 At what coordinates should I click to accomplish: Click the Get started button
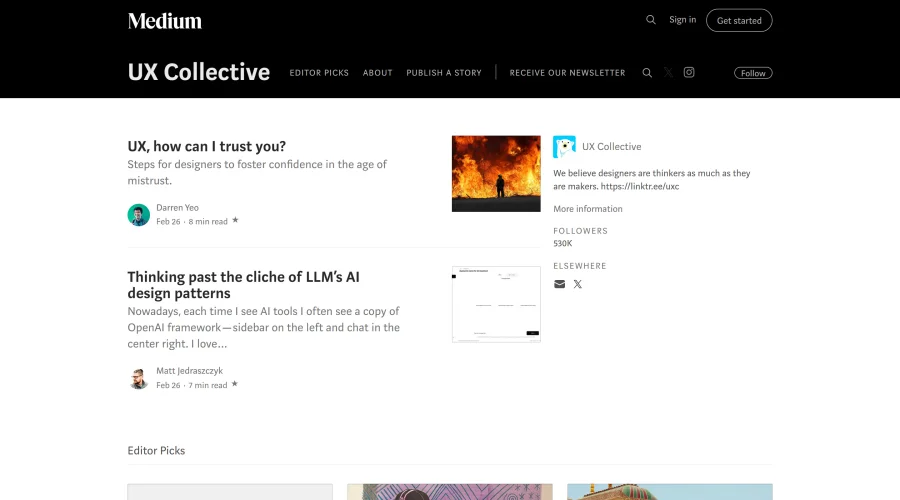coord(739,21)
